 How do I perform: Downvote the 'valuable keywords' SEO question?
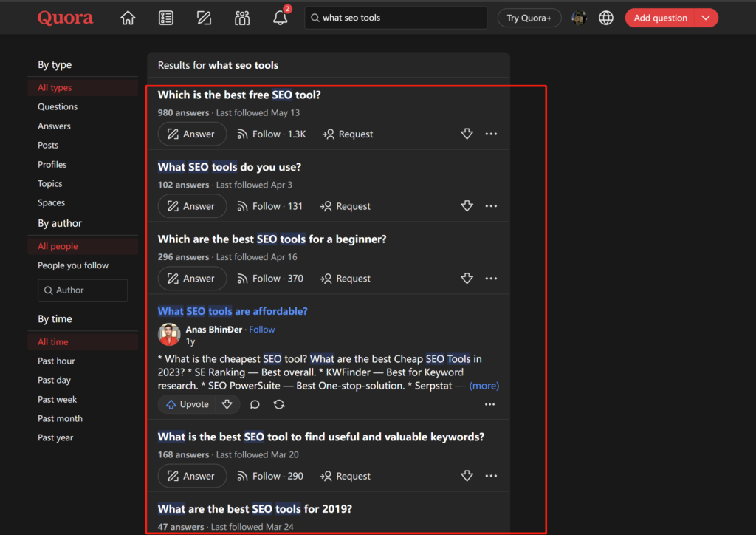coord(467,476)
